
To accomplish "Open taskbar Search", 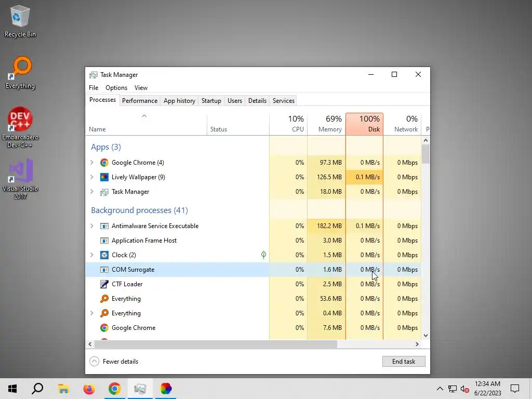I will (x=37, y=389).
